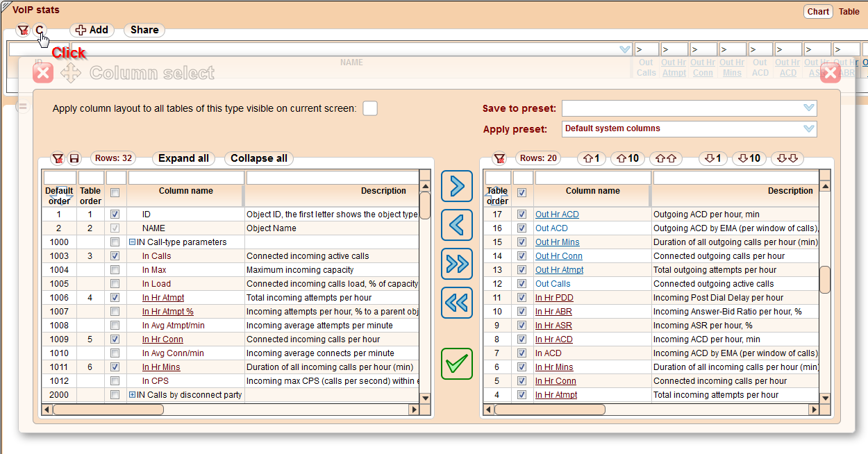Click the save preset disk icon in left panel

click(x=74, y=158)
